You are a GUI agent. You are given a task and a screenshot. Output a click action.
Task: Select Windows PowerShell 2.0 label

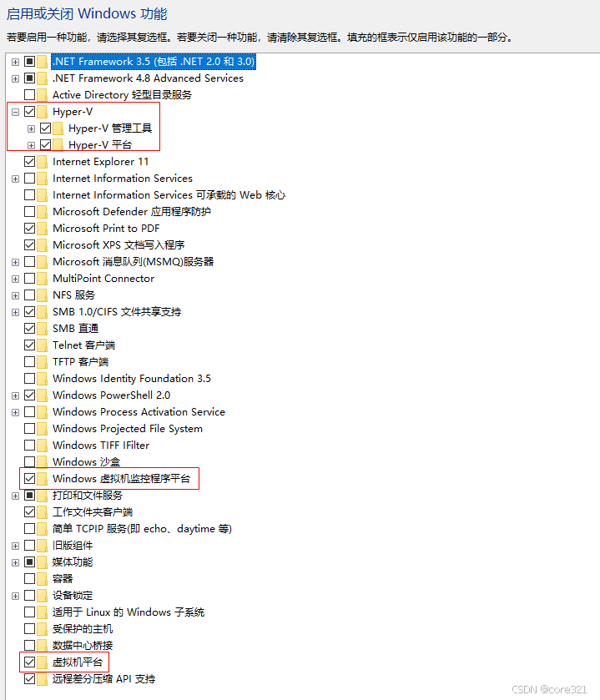point(111,395)
